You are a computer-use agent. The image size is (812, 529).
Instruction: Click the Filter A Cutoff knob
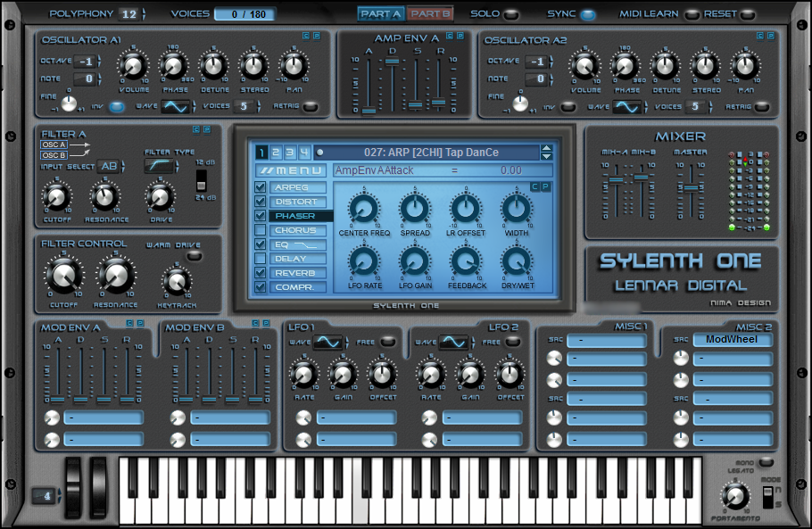pos(56,196)
